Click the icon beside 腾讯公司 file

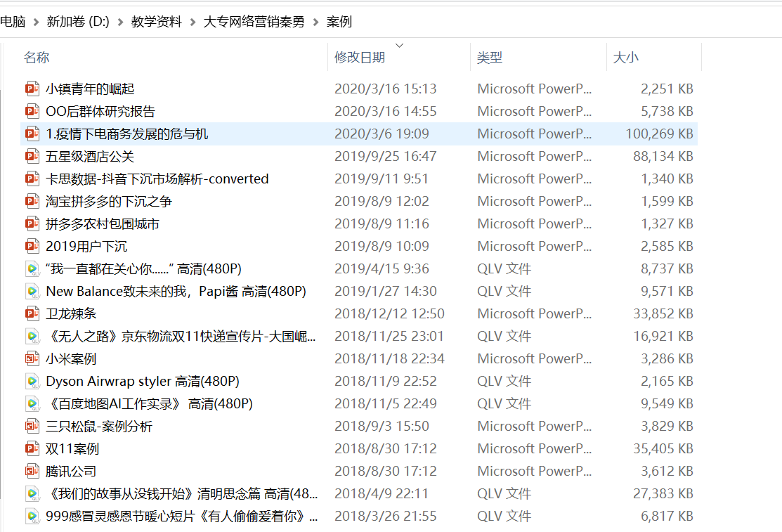coord(32,471)
